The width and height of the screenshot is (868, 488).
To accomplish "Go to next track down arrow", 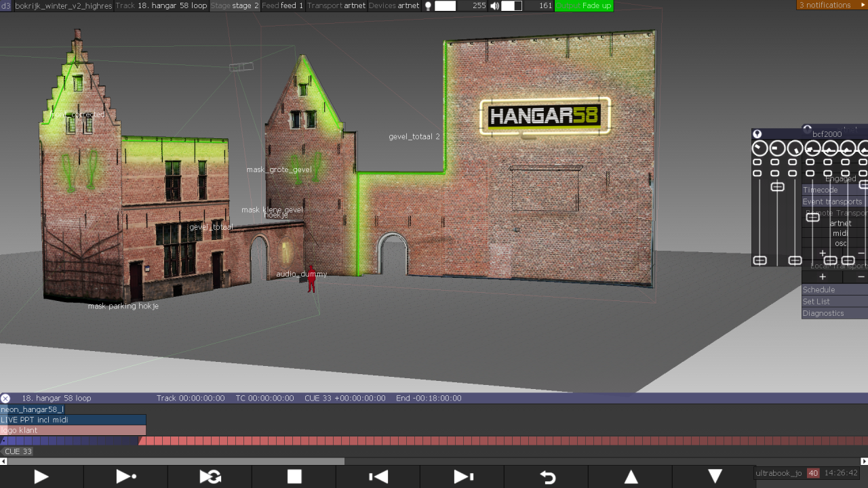I will pyautogui.click(x=714, y=476).
